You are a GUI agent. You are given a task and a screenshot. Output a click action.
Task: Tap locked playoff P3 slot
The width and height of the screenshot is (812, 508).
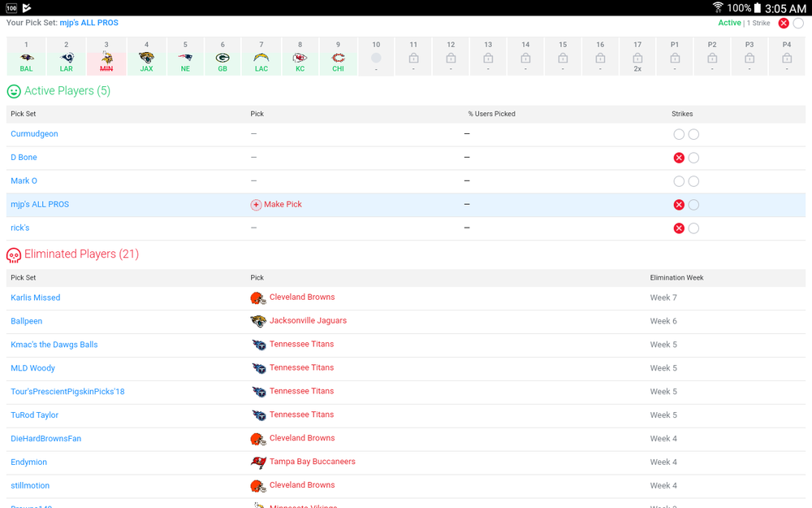point(749,57)
